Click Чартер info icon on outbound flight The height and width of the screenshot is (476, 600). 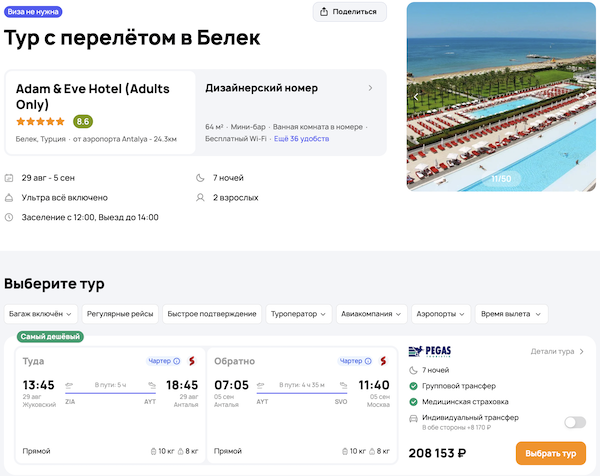(177, 361)
